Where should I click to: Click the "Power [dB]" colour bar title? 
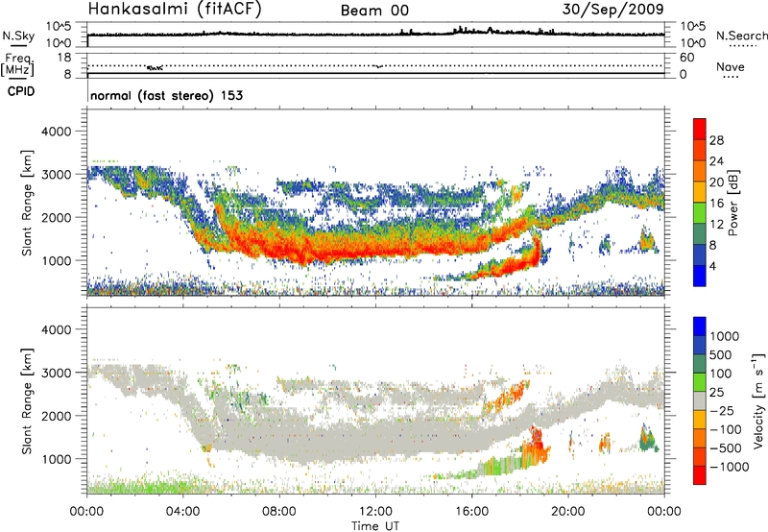coord(732,203)
